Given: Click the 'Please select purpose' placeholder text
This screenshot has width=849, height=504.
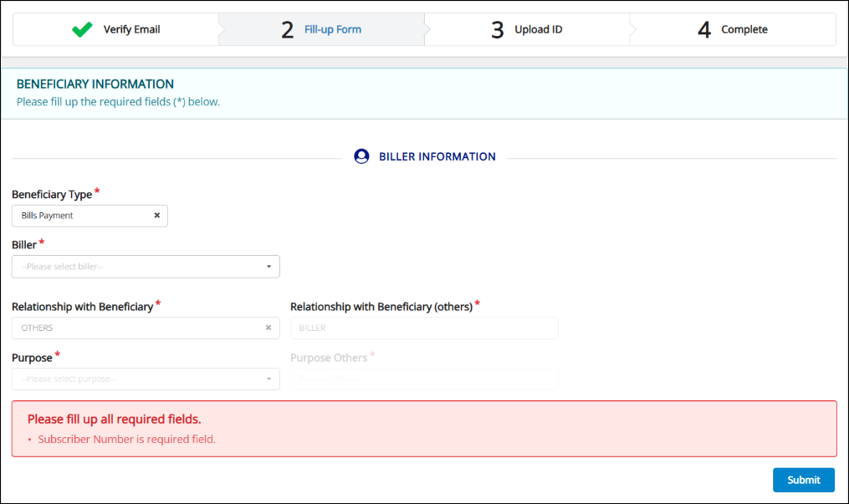Looking at the screenshot, I should coord(69,379).
